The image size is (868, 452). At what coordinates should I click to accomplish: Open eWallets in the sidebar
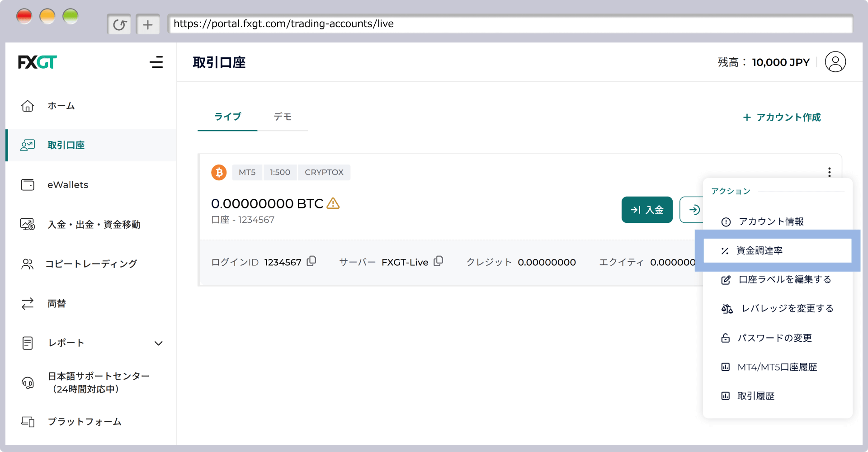[x=68, y=185]
